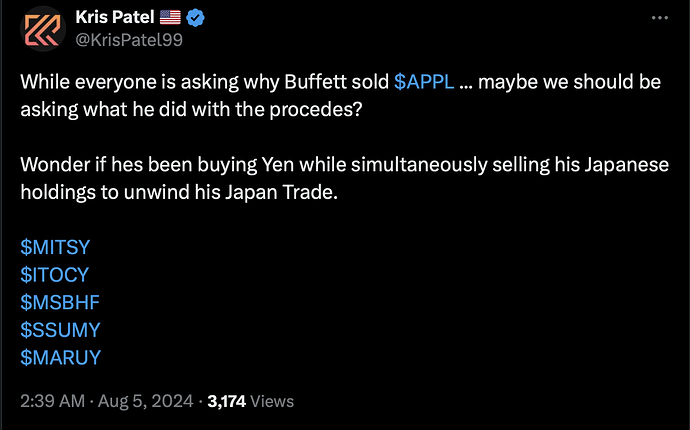Image resolution: width=690 pixels, height=430 pixels.
Task: Click the word Views in footer
Action: 272,401
